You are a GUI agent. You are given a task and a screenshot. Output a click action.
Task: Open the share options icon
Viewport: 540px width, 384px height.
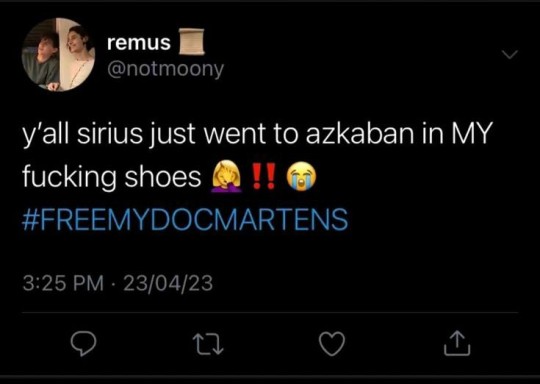point(457,343)
